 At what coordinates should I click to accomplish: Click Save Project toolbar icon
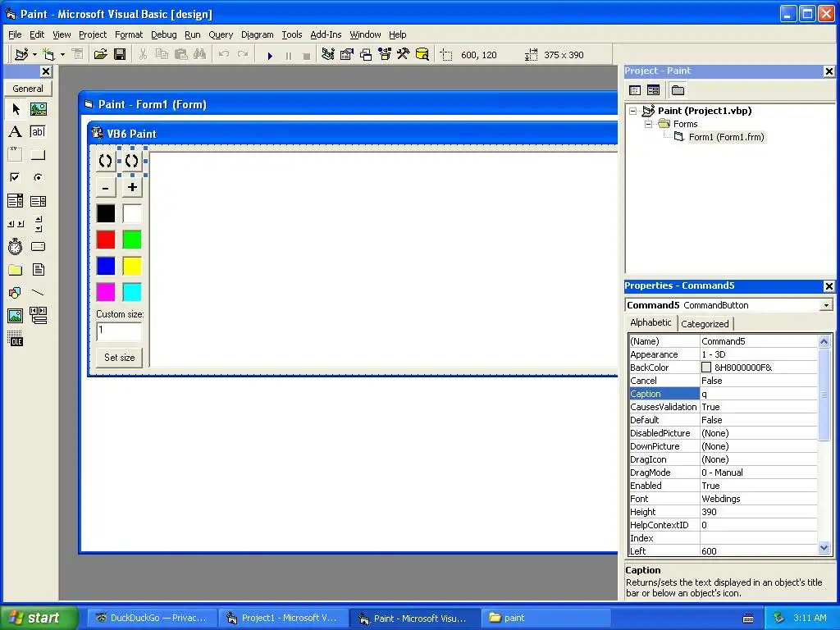click(x=120, y=55)
